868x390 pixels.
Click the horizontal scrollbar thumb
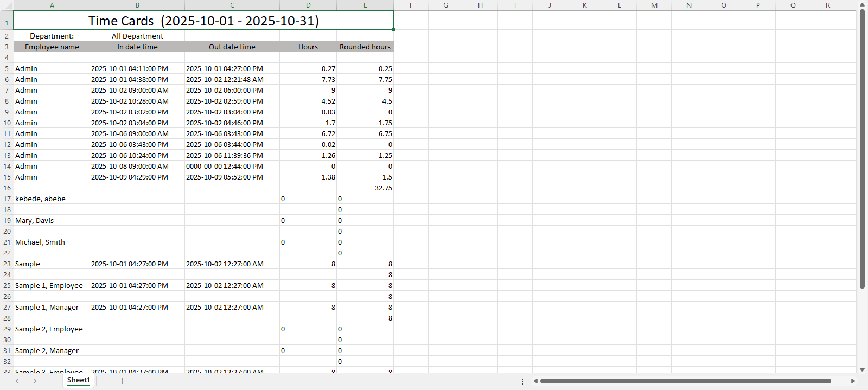685,381
